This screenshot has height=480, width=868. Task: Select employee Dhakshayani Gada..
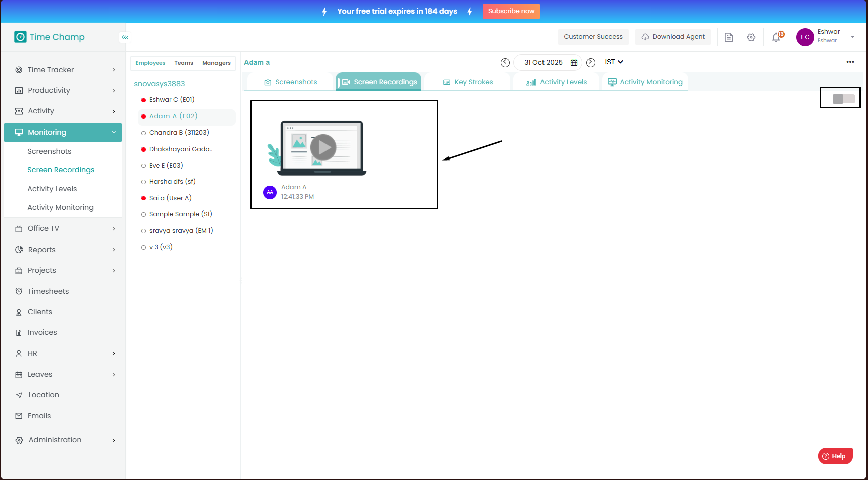180,149
